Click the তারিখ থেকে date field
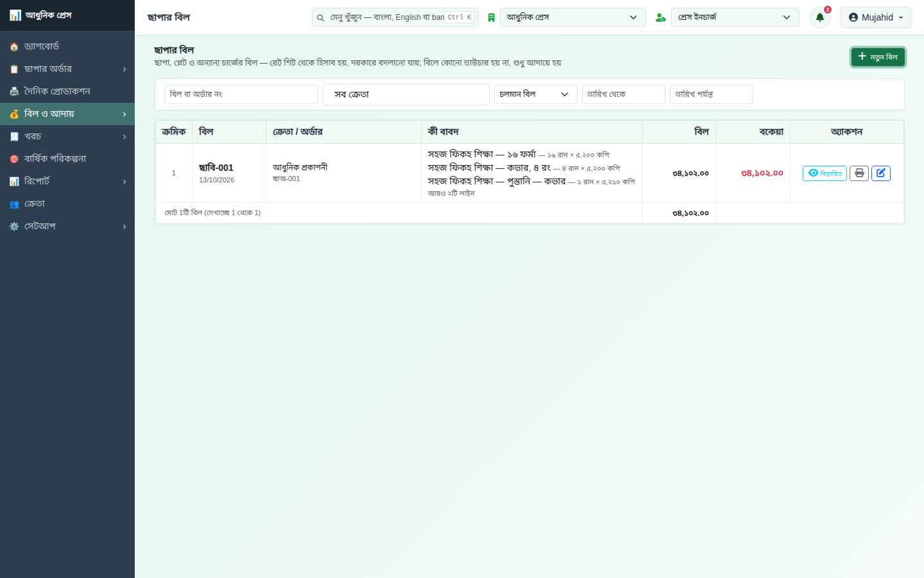Screen dimensions: 924x578 pyautogui.click(x=624, y=94)
